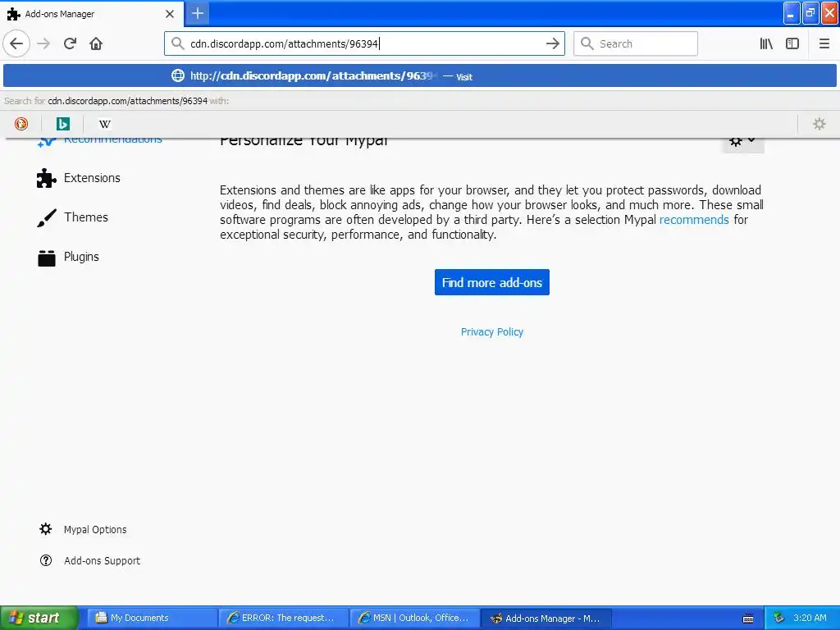Open the Privacy Policy link

click(x=492, y=331)
